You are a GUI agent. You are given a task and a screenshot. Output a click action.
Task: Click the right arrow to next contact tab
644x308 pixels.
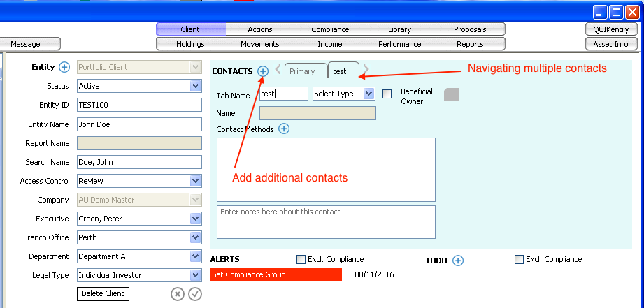tap(366, 70)
